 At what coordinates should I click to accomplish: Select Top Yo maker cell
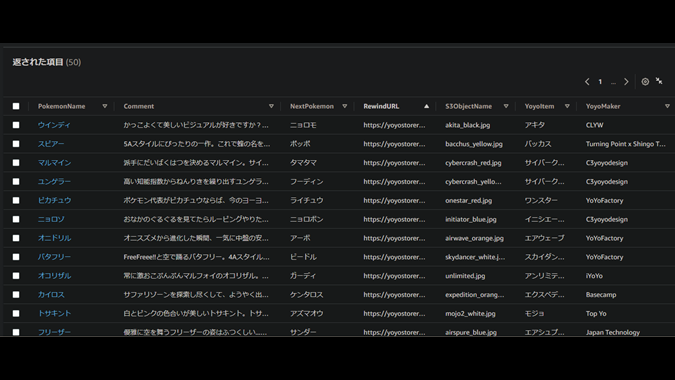point(596,314)
